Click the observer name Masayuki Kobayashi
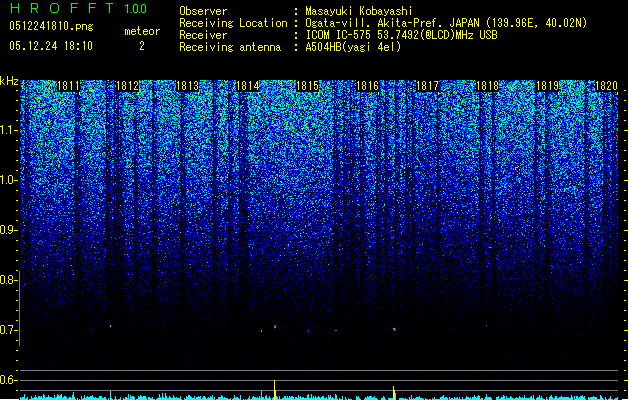The image size is (629, 400). 359,11
